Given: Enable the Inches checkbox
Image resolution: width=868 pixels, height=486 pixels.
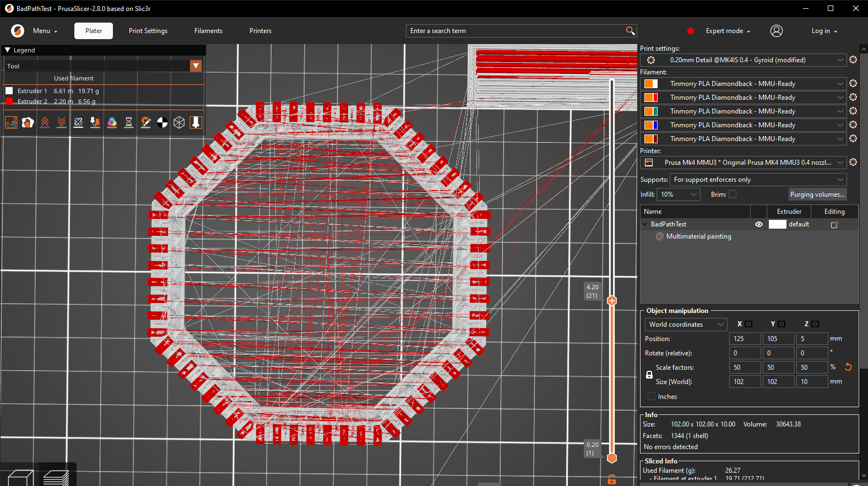Looking at the screenshot, I should [652, 396].
